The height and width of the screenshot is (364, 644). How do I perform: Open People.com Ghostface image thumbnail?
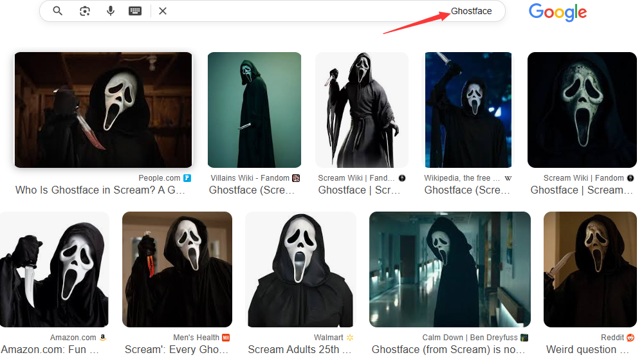(103, 109)
